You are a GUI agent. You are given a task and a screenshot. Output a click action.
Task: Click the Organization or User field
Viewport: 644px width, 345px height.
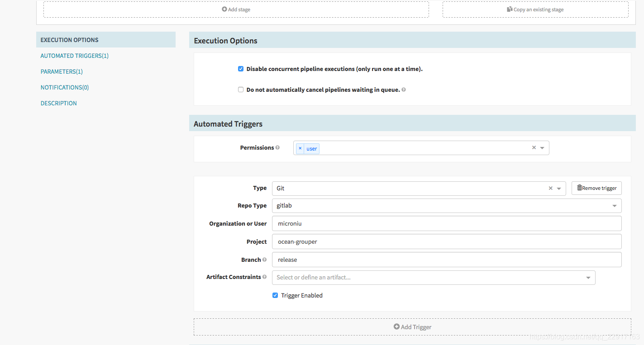click(x=447, y=223)
